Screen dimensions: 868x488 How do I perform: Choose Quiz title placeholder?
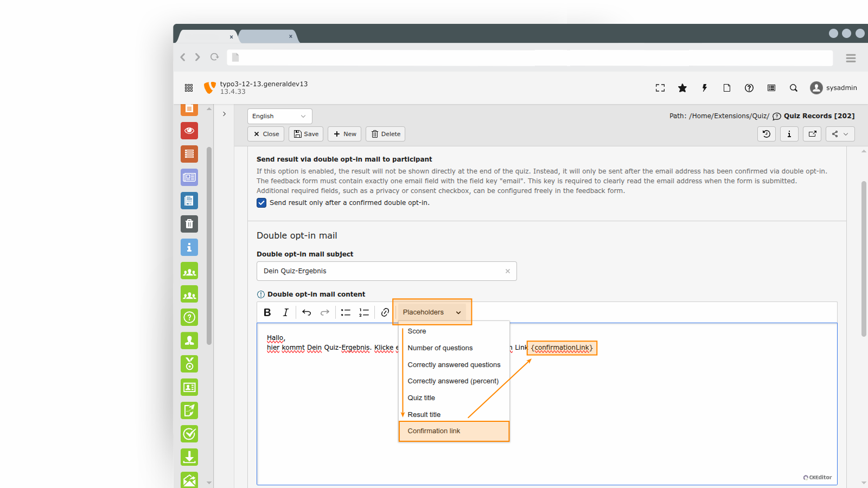point(454,398)
